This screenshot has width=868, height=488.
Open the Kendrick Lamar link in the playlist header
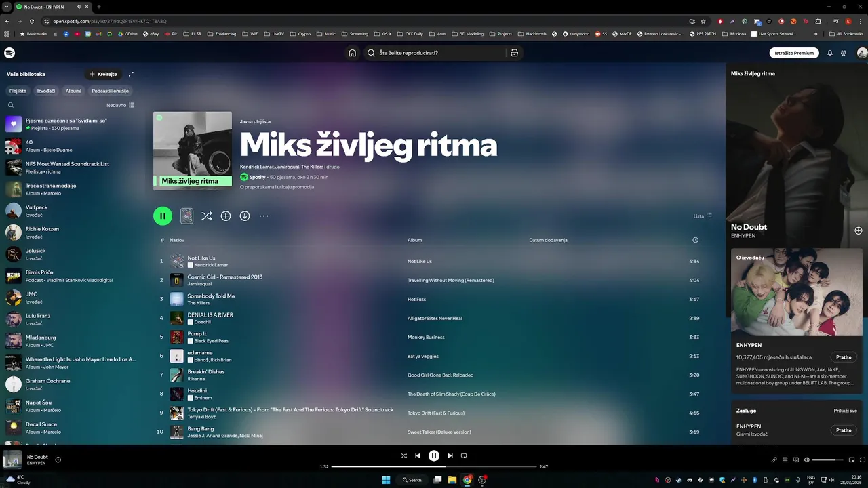pos(256,167)
